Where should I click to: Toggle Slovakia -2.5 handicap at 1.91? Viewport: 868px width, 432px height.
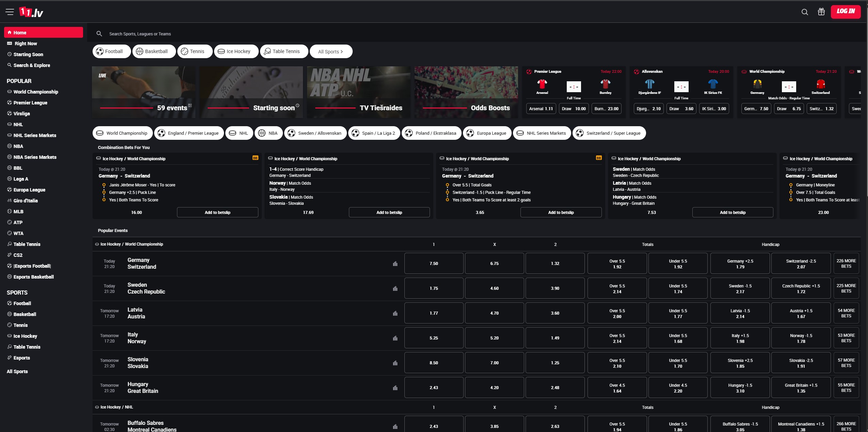click(801, 363)
